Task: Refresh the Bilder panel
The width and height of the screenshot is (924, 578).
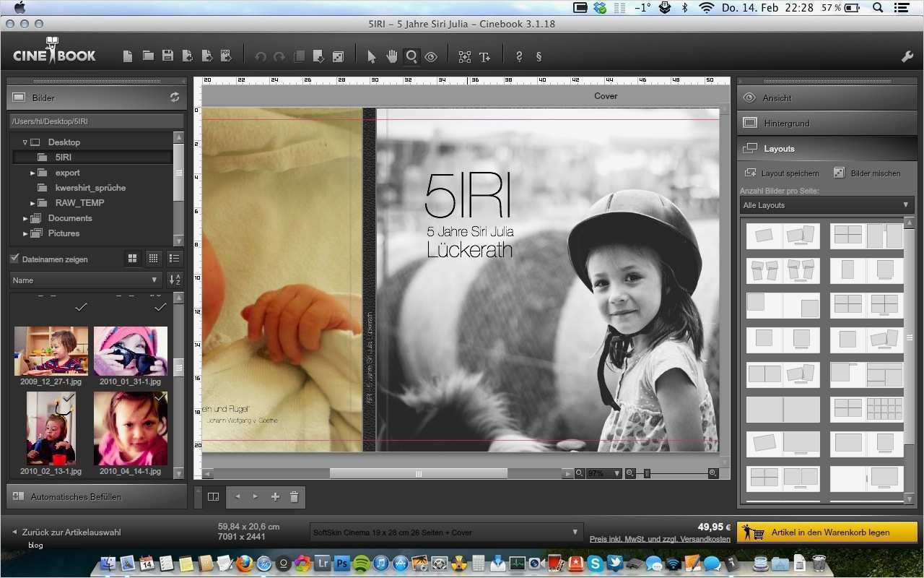Action: pyautogui.click(x=175, y=98)
